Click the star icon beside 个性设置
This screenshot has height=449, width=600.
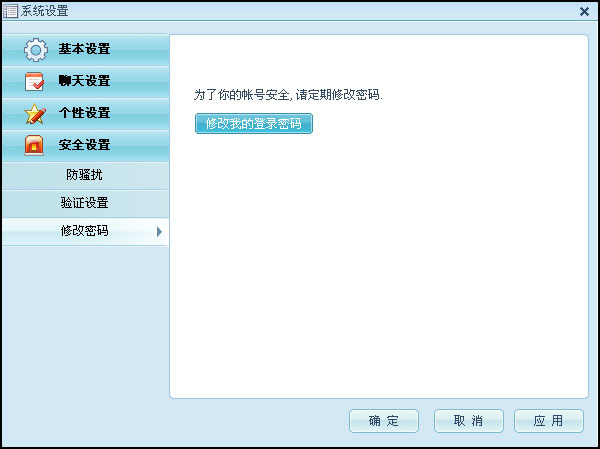(x=35, y=113)
